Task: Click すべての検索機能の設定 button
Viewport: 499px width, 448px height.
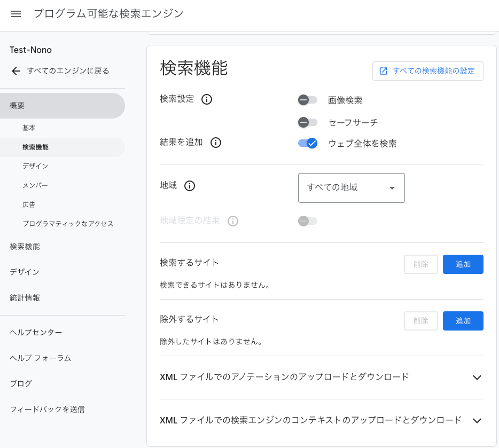Action: (x=428, y=71)
